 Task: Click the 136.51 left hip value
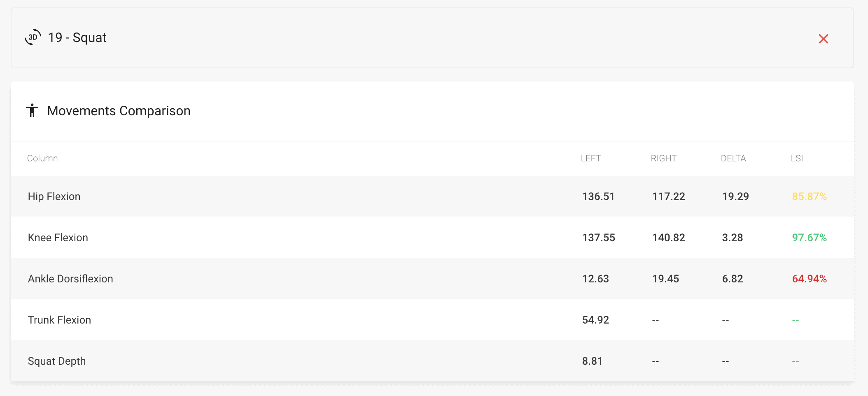click(x=598, y=196)
